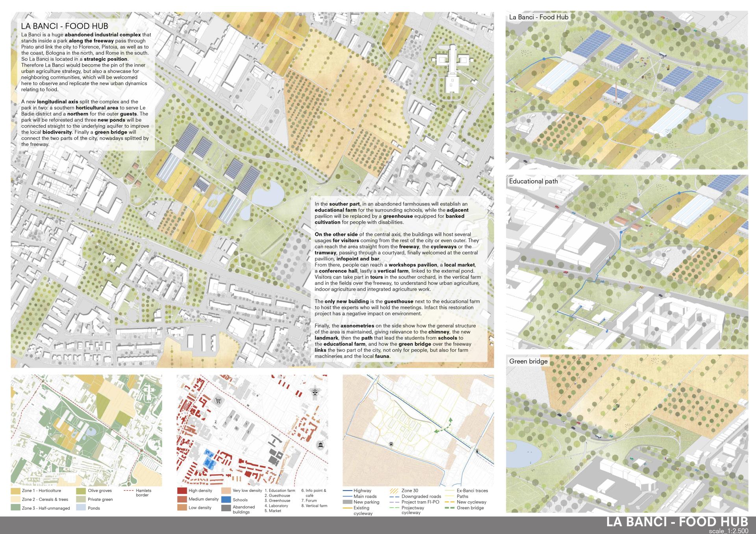Click the museum building icon on density map
Screen dimensions: 756x534
coord(320,445)
